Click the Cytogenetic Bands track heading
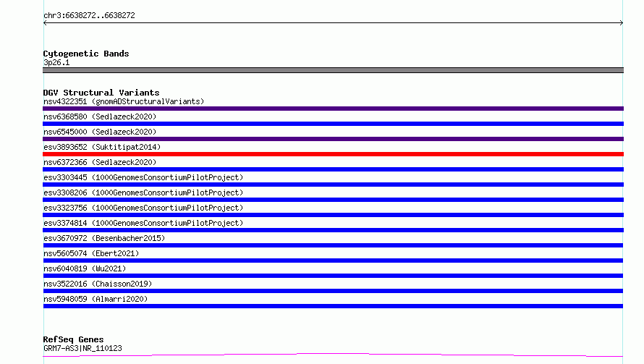This screenshot has width=644, height=364. click(86, 54)
